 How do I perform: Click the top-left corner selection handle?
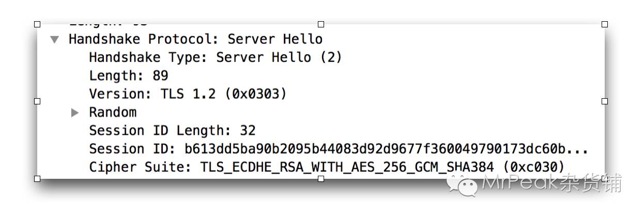pyautogui.click(x=37, y=24)
